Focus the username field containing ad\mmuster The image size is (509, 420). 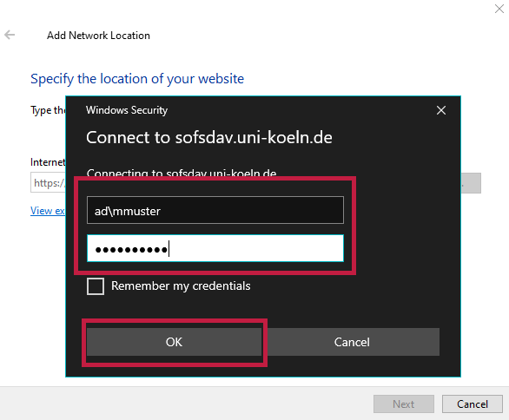point(215,210)
